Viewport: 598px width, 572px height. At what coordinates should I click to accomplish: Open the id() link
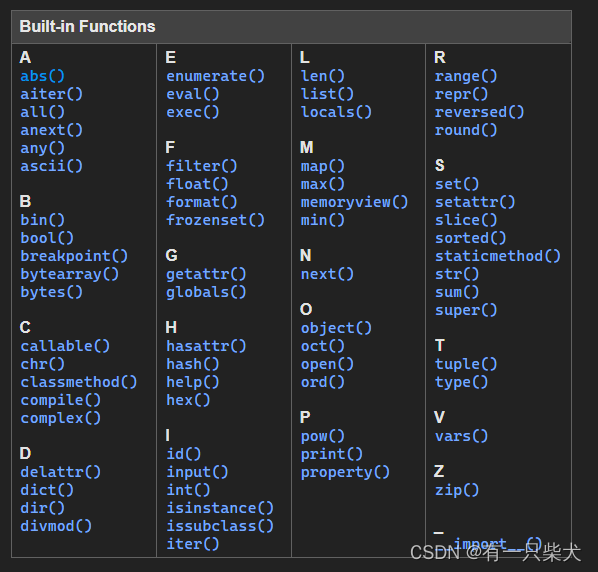[184, 454]
